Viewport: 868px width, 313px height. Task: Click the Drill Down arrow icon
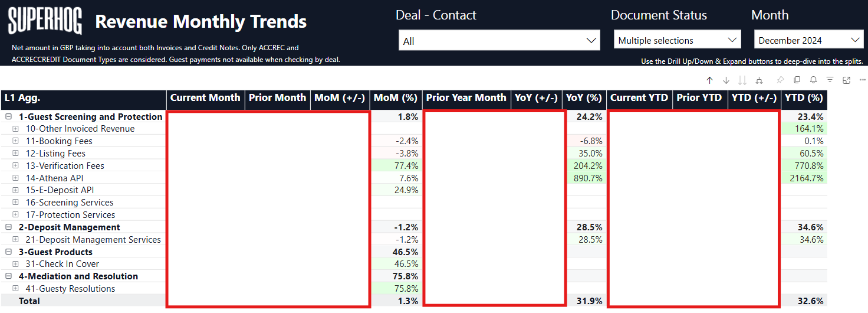click(x=726, y=80)
